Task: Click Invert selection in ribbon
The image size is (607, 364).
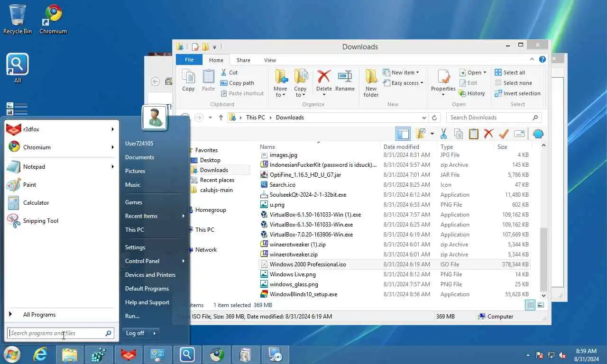Action: (517, 93)
